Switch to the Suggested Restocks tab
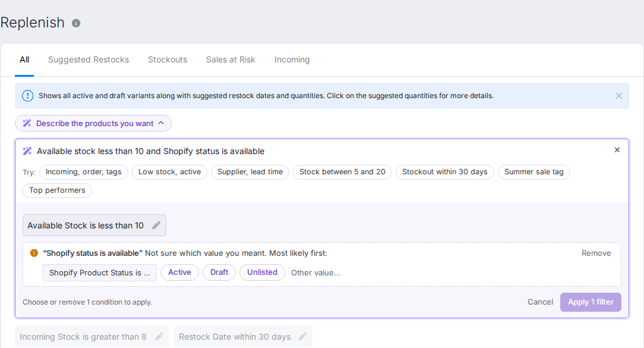Screen dimensions: 644x348 (89, 59)
